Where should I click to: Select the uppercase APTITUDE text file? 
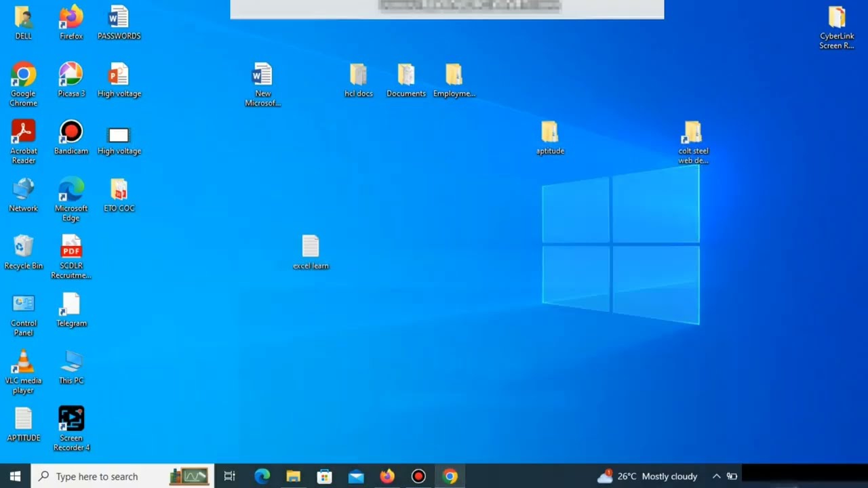[23, 424]
